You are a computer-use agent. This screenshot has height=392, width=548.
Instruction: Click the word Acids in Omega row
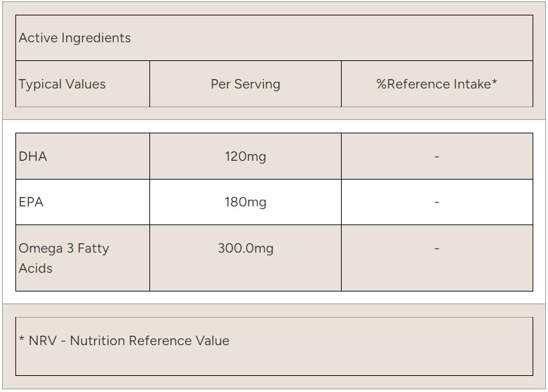(36, 269)
